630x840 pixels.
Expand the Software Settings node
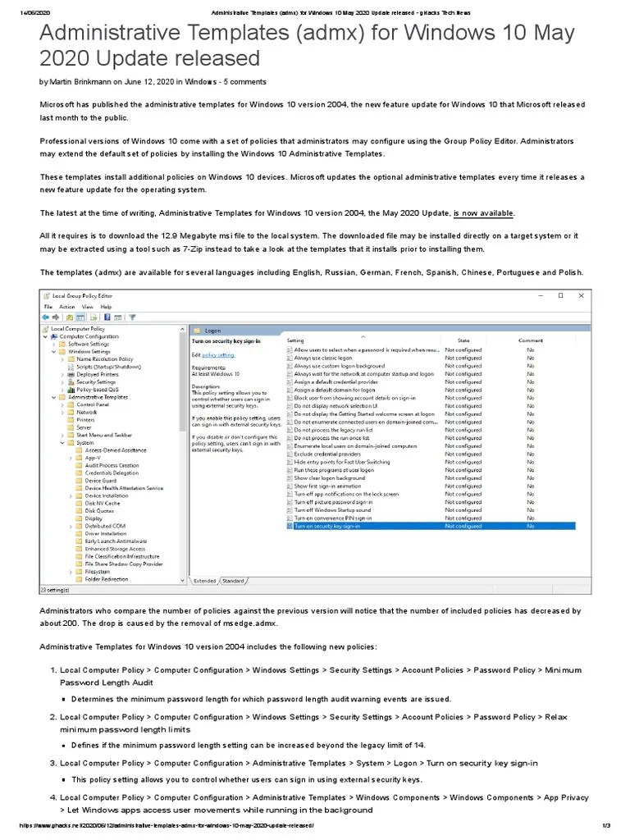click(x=54, y=344)
